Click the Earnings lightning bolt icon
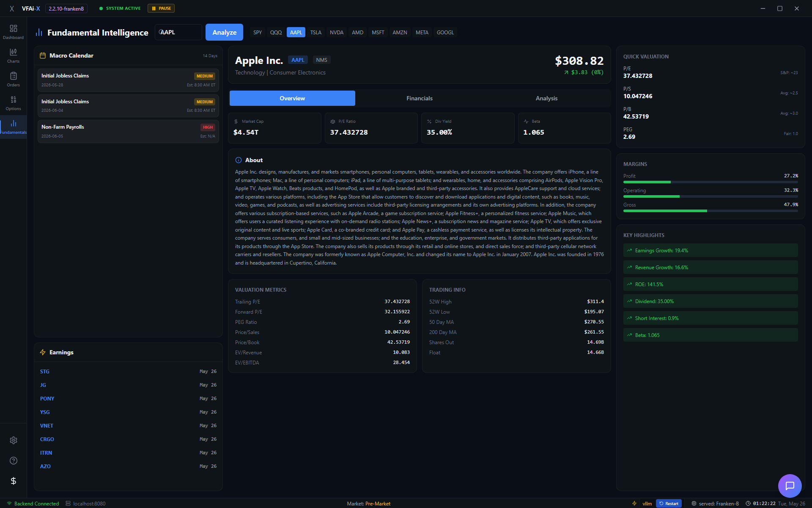 pos(43,352)
